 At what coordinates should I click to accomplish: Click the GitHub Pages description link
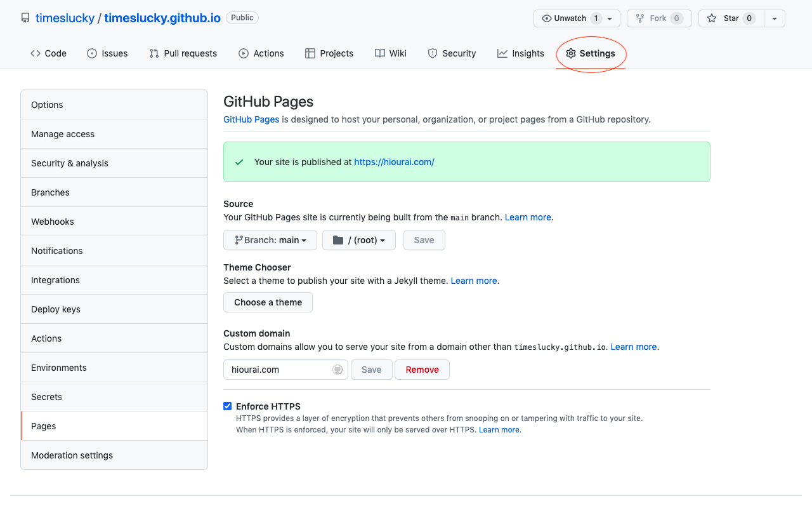click(251, 119)
